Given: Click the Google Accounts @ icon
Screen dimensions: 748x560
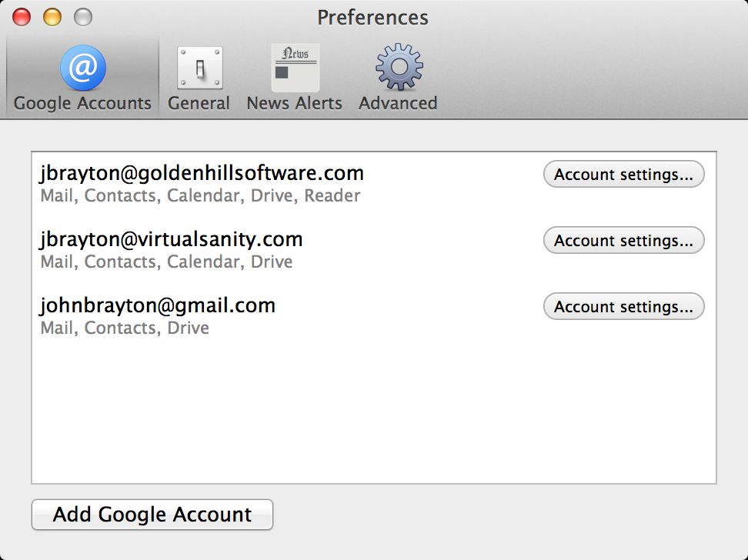Looking at the screenshot, I should click(82, 68).
